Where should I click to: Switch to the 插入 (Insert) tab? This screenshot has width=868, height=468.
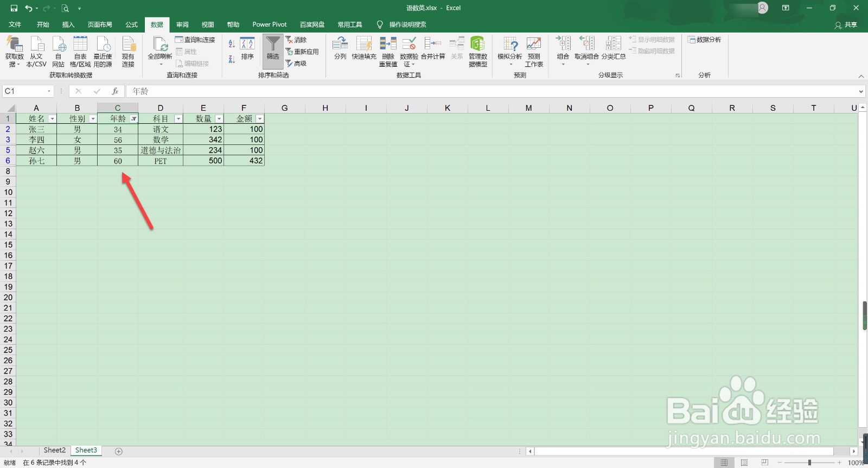click(x=68, y=24)
